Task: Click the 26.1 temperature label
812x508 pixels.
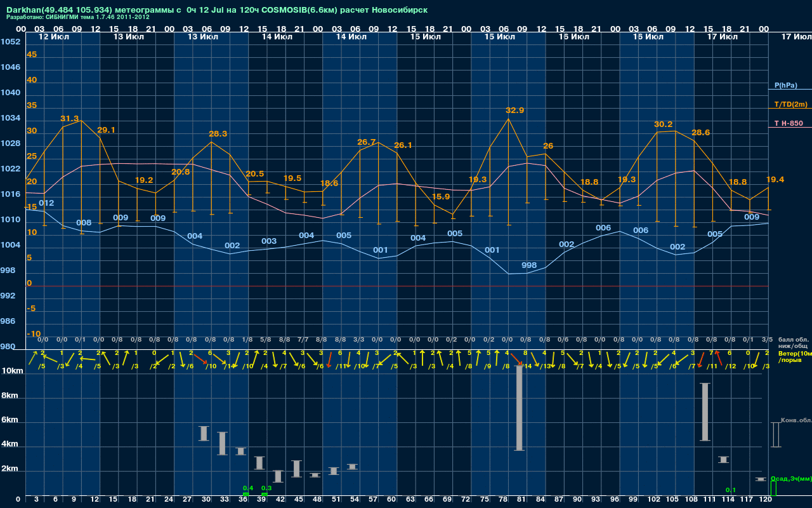Action: (403, 145)
